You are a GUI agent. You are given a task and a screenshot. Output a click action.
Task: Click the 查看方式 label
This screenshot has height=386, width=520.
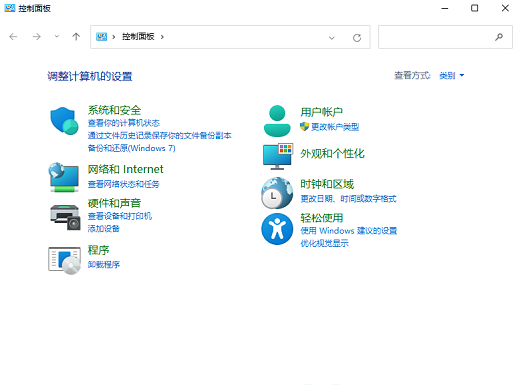(412, 76)
